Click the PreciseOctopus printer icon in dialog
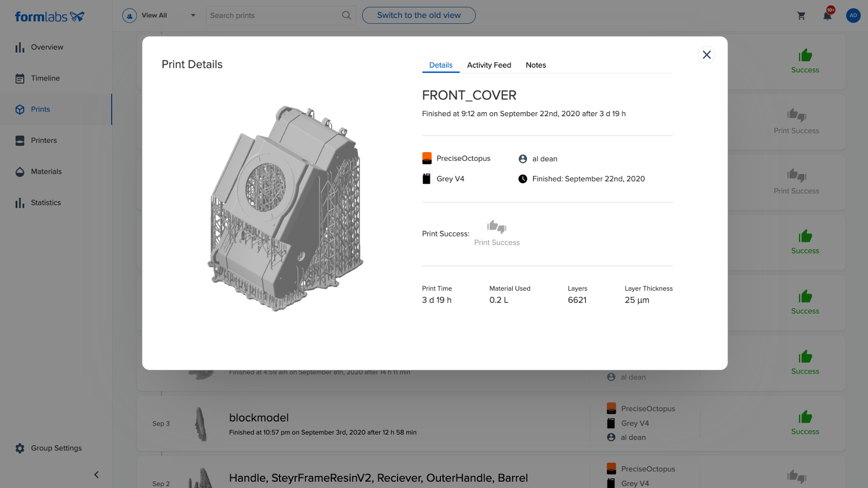 tap(427, 158)
